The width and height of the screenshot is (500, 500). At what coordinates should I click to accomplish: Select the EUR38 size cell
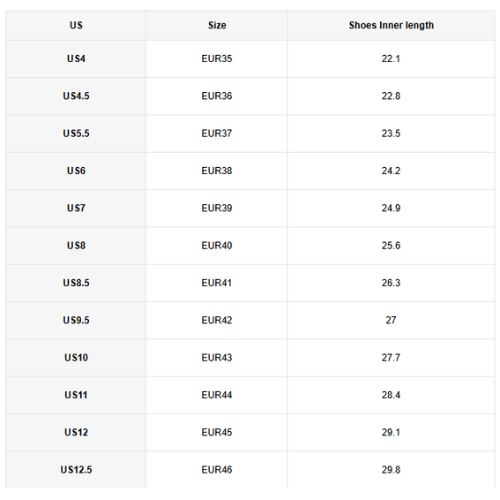tap(217, 171)
